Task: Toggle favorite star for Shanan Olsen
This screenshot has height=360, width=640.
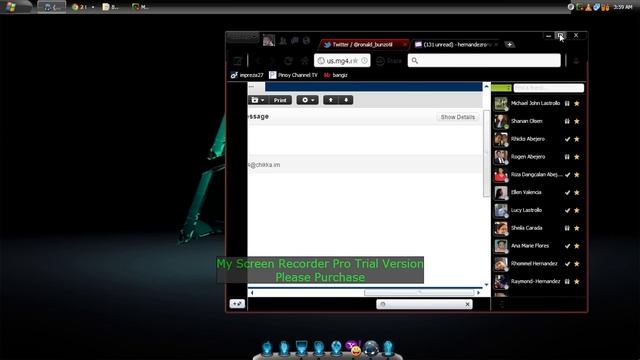Action: 577,121
